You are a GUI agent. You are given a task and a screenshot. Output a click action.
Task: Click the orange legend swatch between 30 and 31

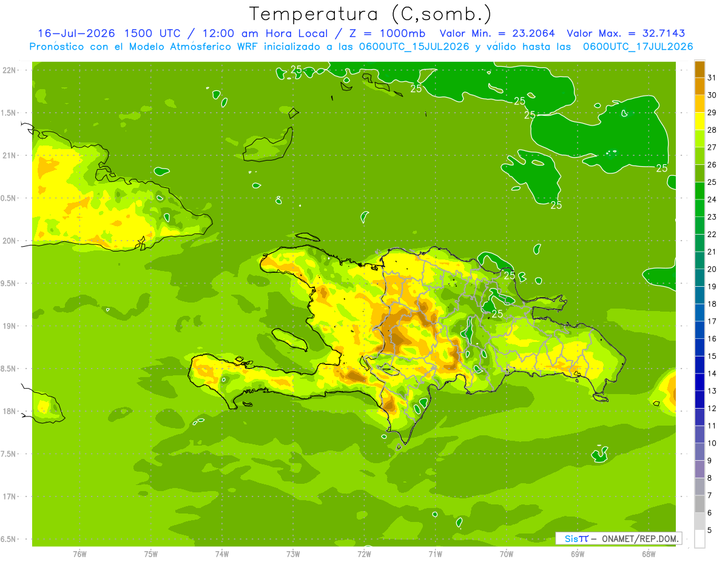point(699,87)
